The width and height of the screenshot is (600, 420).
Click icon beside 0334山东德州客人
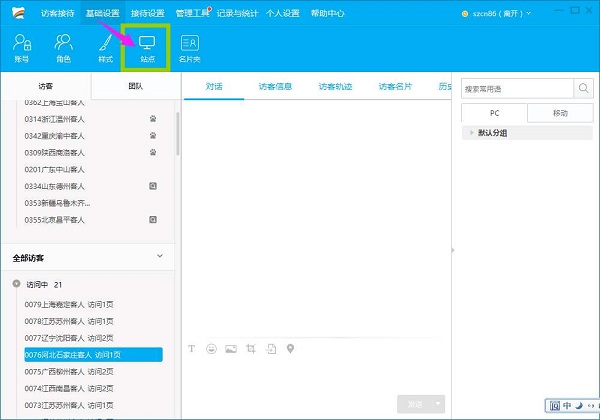tap(153, 186)
